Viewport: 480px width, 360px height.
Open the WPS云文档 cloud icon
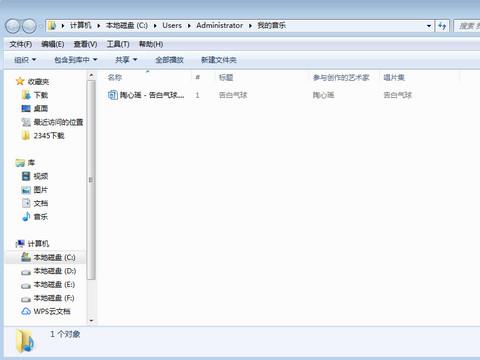pos(26,311)
